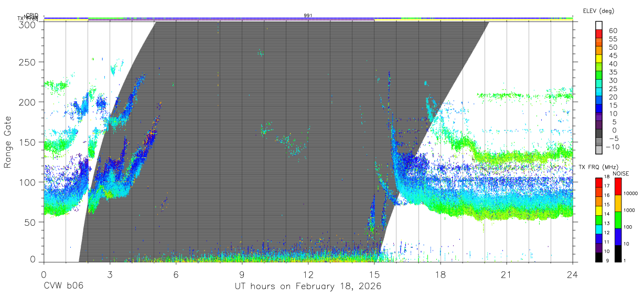Click the green swatch between 14 and 13 in TX FRQ bar
644x297 pixels.
598,219
